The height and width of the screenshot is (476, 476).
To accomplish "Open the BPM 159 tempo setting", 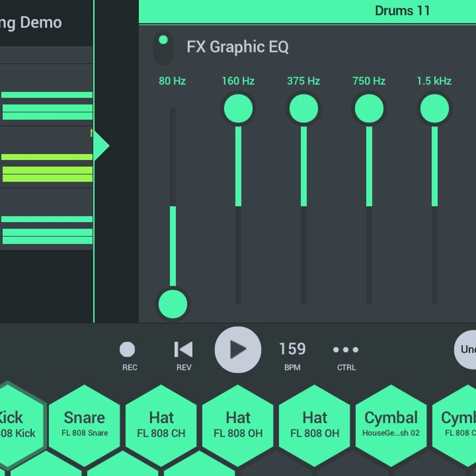I will click(292, 349).
